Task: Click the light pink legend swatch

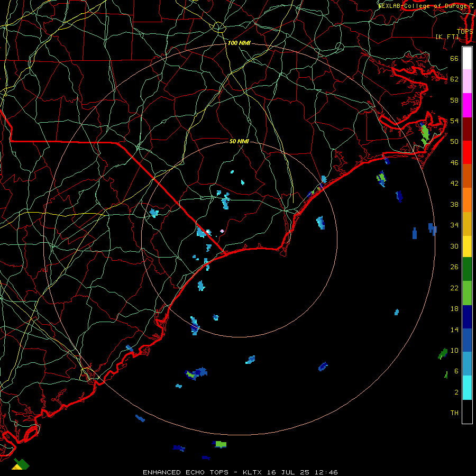Action: (467, 81)
